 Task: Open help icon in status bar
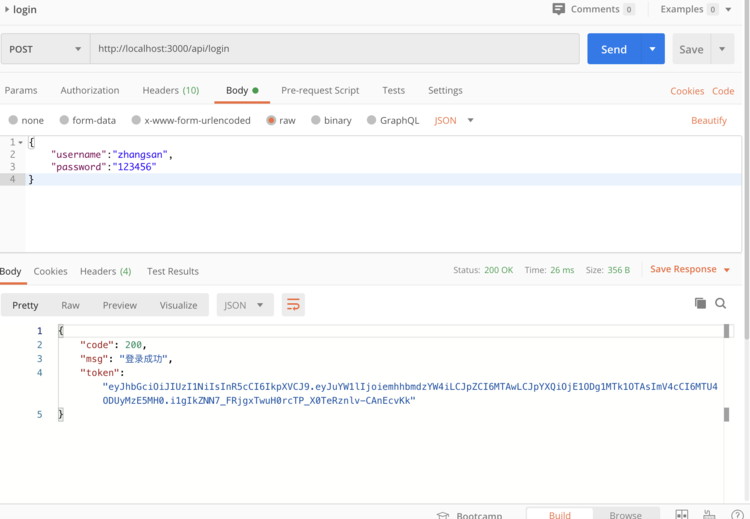coord(737,515)
